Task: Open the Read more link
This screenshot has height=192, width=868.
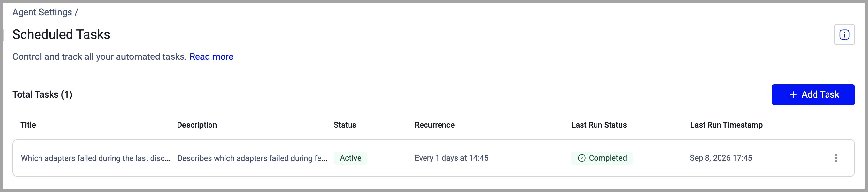Action: pos(211,57)
